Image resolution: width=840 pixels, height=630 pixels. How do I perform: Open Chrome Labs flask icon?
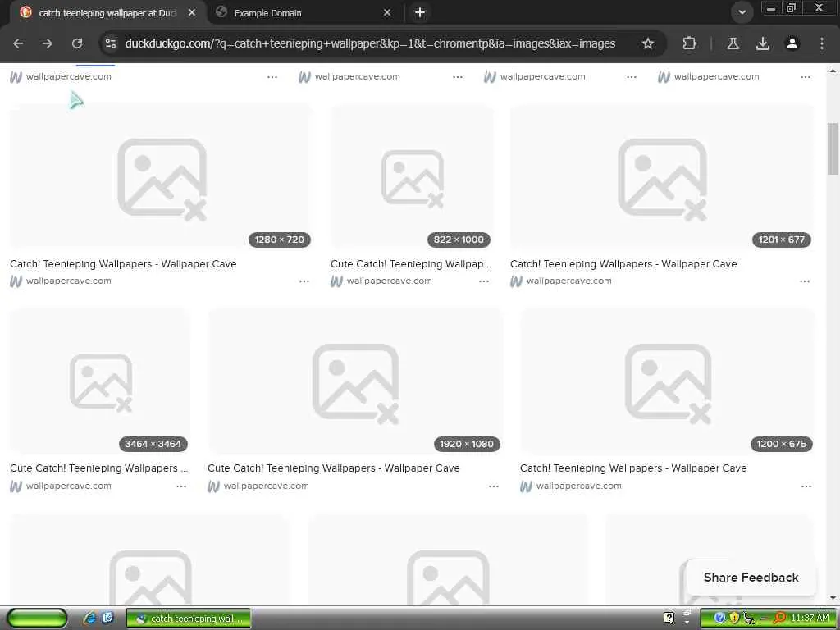click(x=733, y=43)
